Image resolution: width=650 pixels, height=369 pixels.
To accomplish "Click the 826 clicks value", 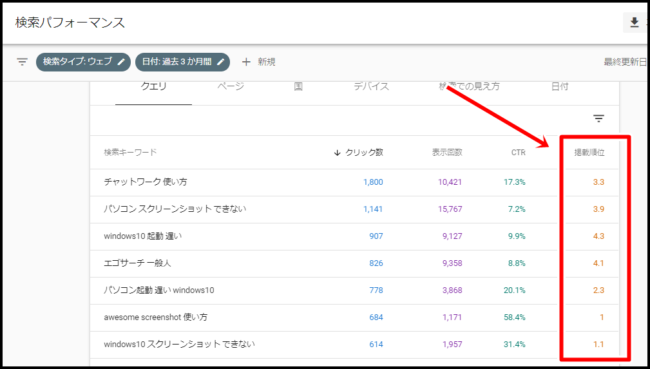I will click(x=376, y=263).
